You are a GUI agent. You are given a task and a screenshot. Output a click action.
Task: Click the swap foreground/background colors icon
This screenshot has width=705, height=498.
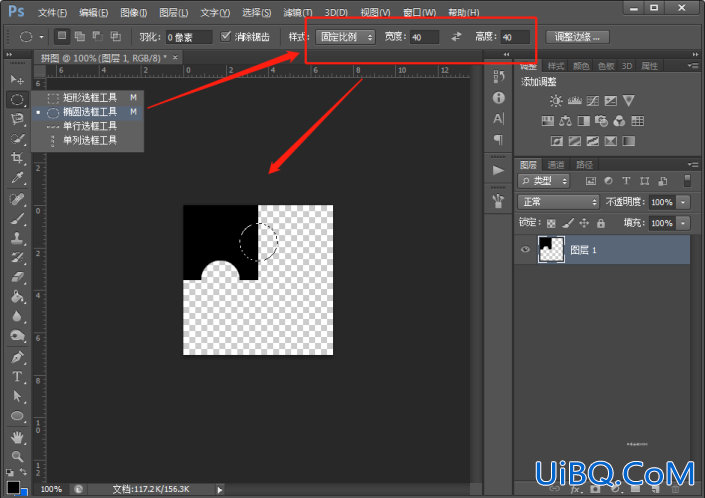[x=23, y=472]
